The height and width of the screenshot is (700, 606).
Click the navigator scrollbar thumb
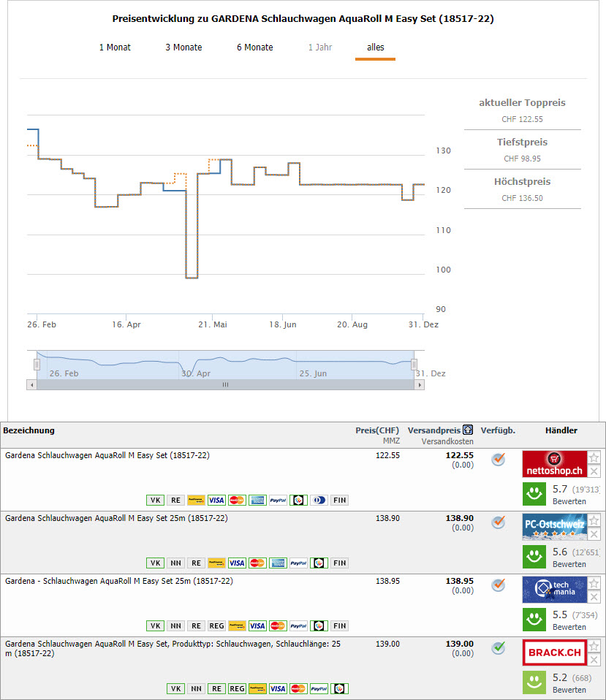coord(226,385)
